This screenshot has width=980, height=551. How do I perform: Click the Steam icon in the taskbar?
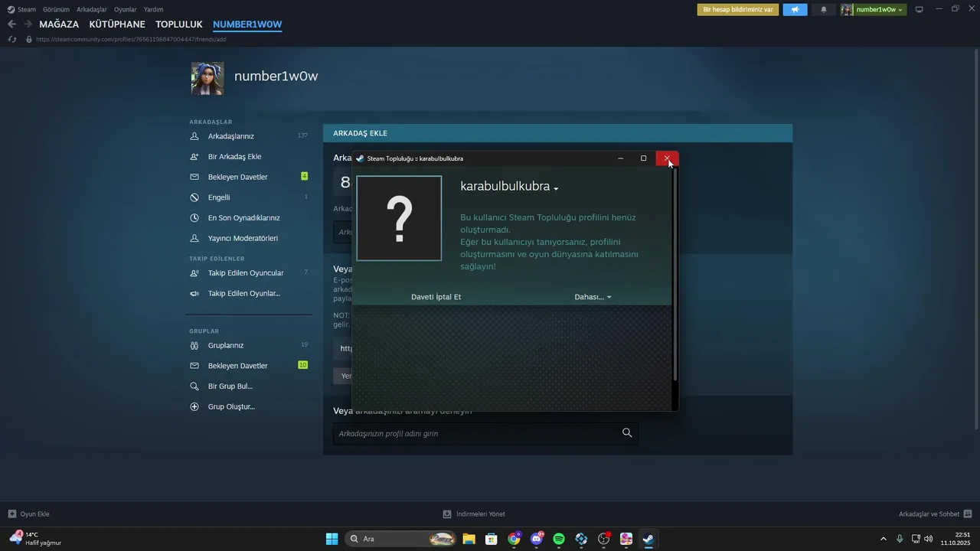click(648, 539)
